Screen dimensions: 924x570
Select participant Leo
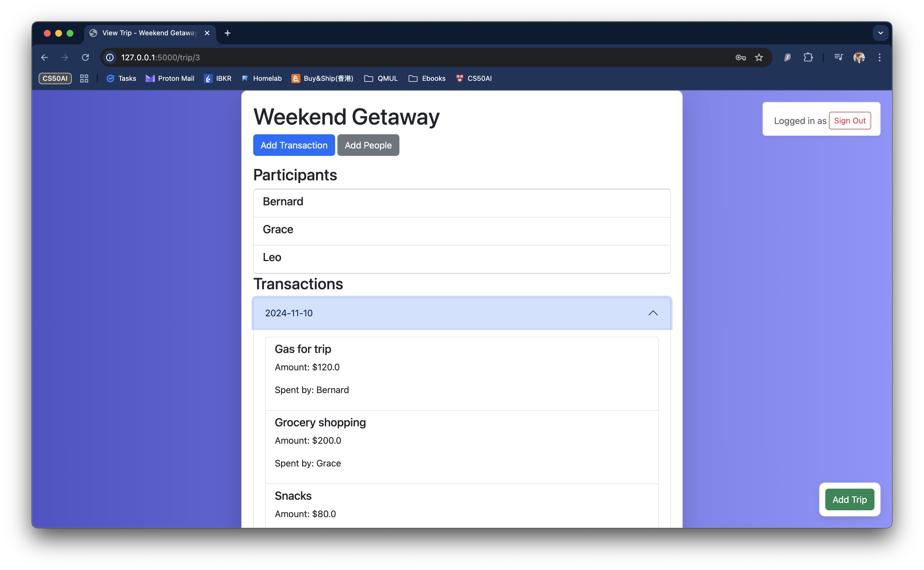pos(462,259)
